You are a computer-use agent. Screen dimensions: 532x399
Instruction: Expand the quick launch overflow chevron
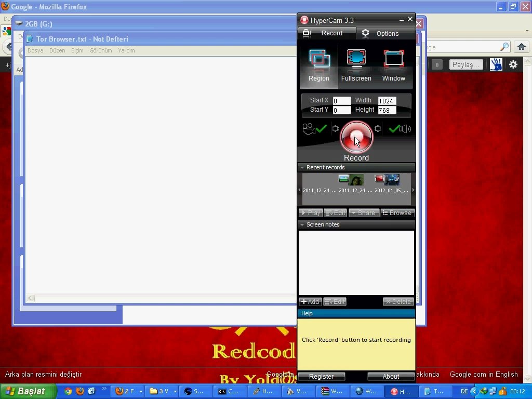tap(104, 389)
